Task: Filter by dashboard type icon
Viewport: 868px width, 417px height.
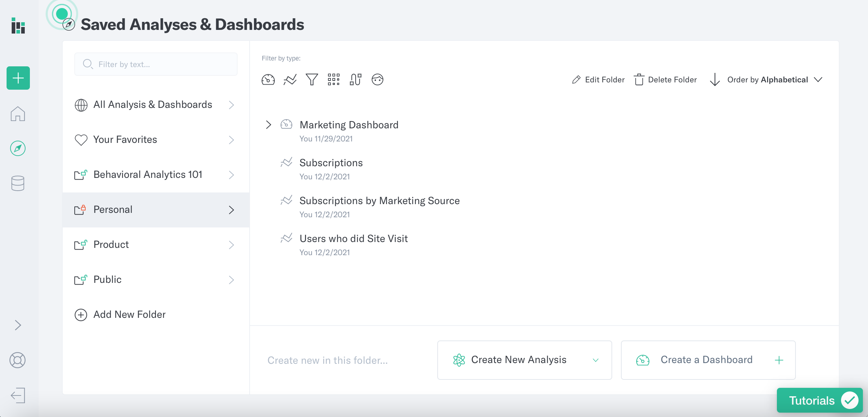Action: coord(268,79)
